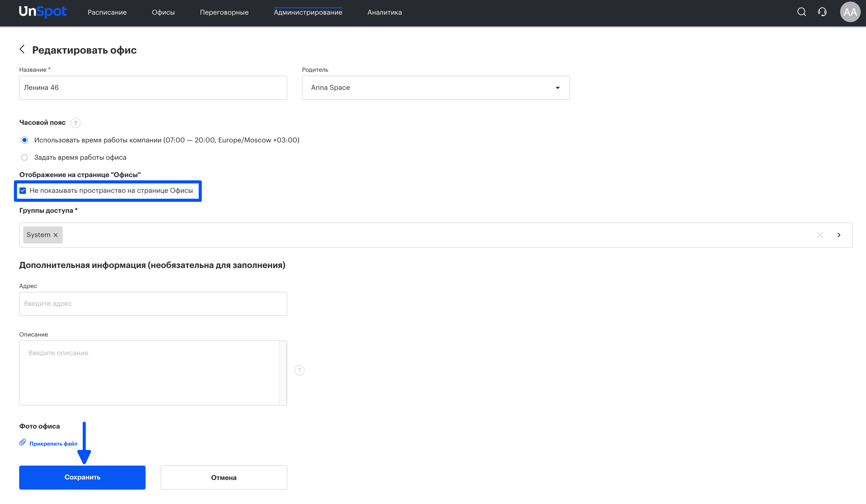Open Администрирование tab
Viewport: 866px width, 504px height.
point(308,12)
